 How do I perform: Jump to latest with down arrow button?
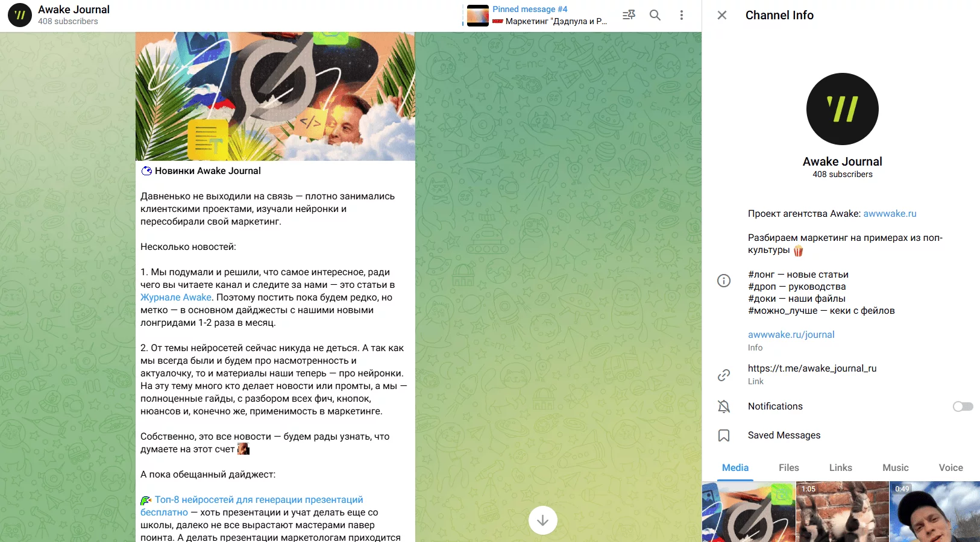point(542,520)
